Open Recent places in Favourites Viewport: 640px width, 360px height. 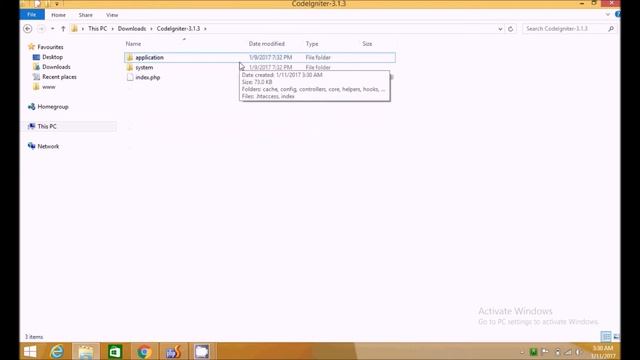click(59, 77)
